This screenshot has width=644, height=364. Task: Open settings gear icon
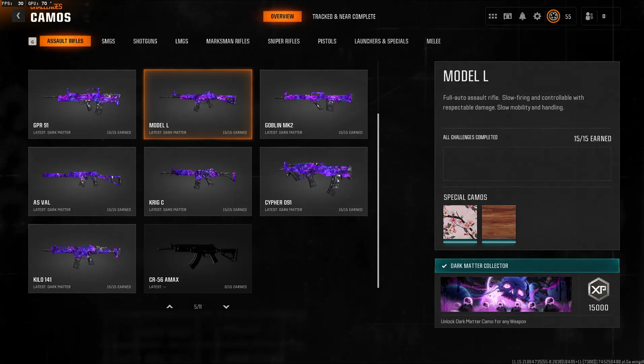point(537,16)
